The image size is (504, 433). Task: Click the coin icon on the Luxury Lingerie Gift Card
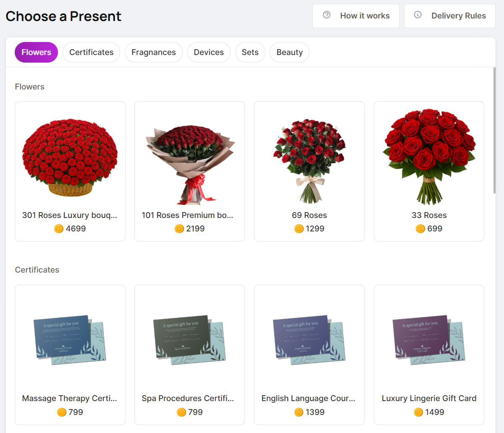(418, 412)
